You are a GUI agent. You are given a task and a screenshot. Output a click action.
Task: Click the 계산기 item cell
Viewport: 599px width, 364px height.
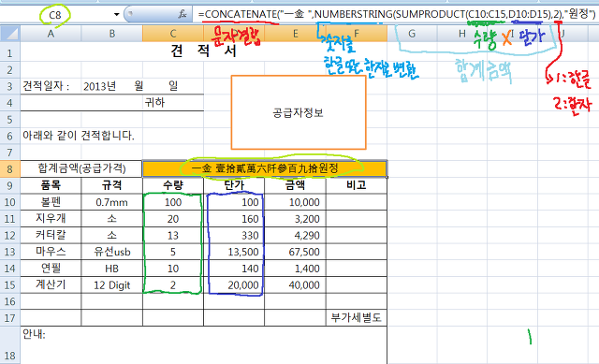tap(51, 285)
